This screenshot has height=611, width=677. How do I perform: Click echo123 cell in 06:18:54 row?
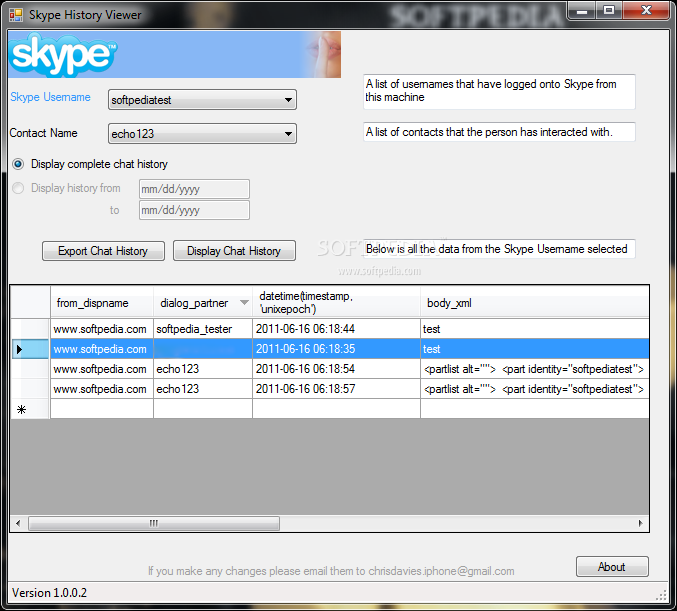click(203, 369)
